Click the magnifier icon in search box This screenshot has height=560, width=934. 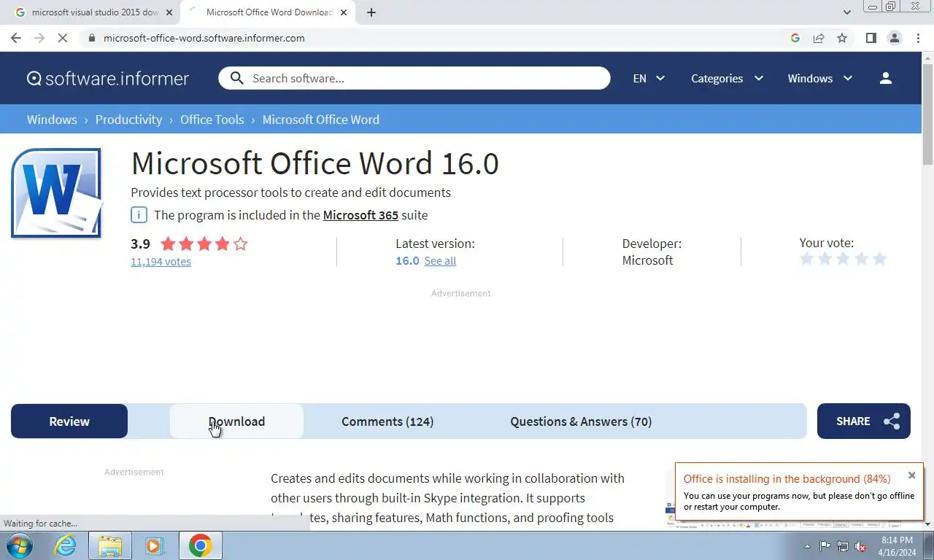click(236, 78)
